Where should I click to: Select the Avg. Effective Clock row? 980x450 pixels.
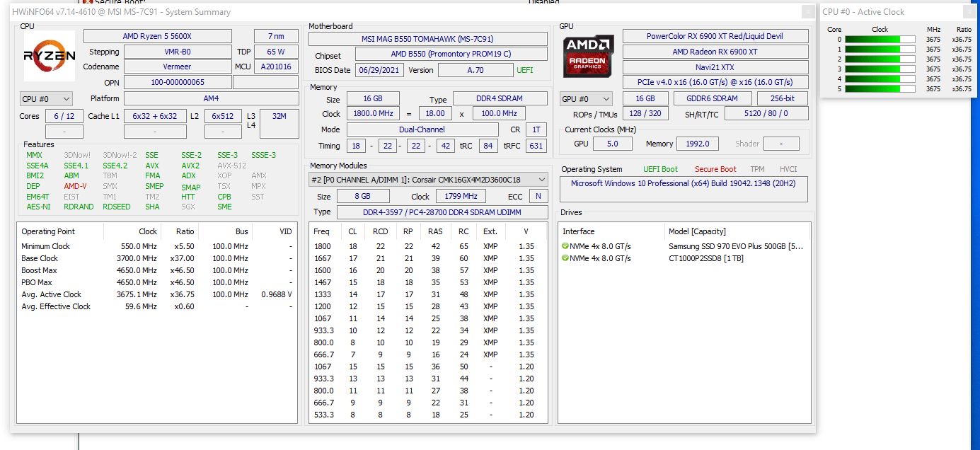pyautogui.click(x=156, y=306)
